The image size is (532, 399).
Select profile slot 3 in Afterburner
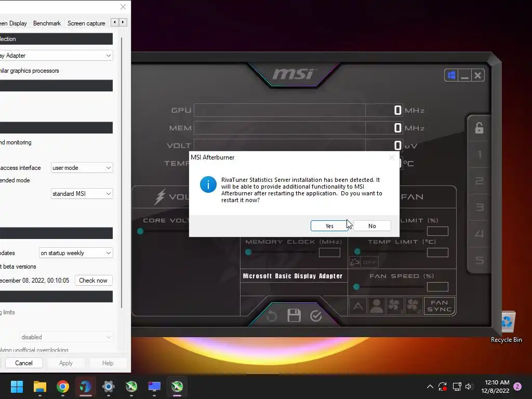[x=480, y=207]
